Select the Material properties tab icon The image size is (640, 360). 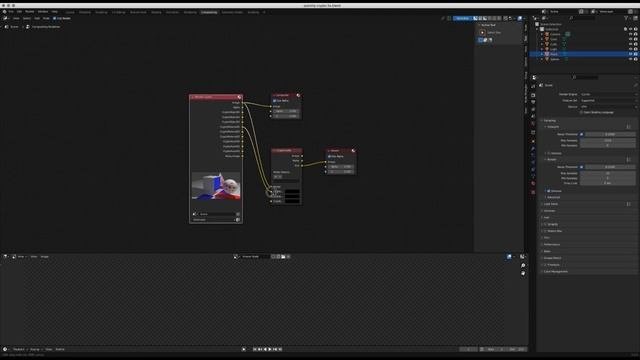(x=533, y=184)
